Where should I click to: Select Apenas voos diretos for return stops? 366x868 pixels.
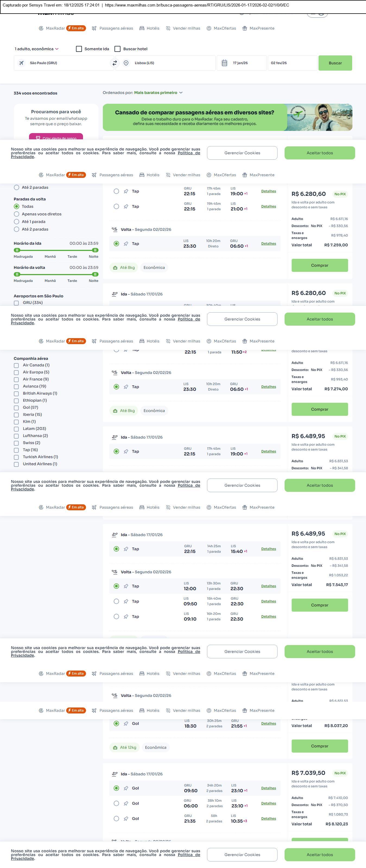coord(17,214)
